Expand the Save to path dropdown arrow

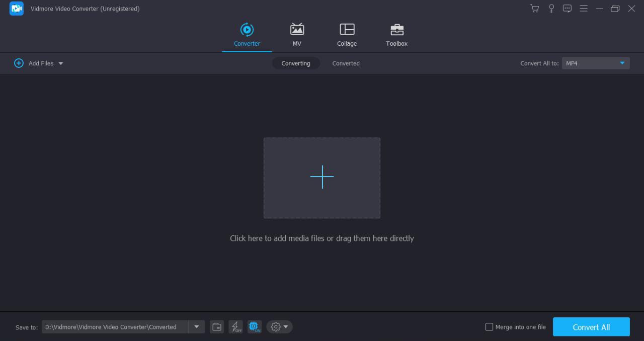click(197, 327)
